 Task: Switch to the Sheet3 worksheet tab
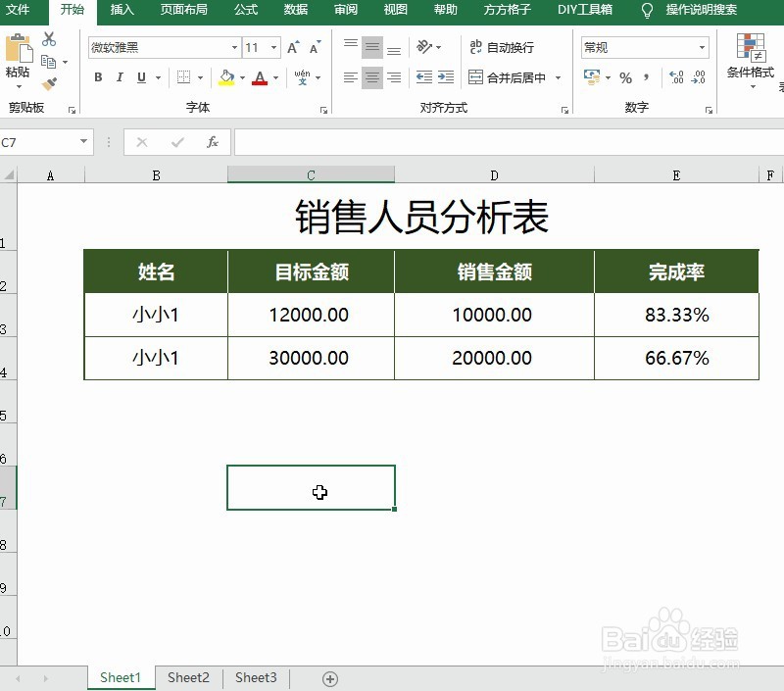[256, 677]
